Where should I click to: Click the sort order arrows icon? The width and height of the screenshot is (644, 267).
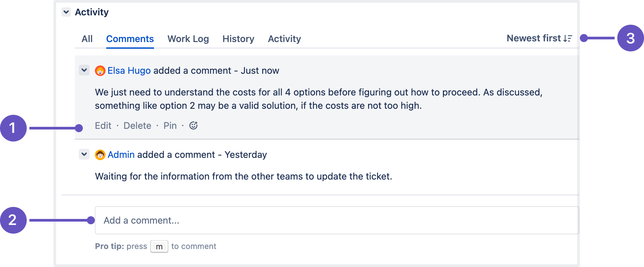[x=568, y=38]
